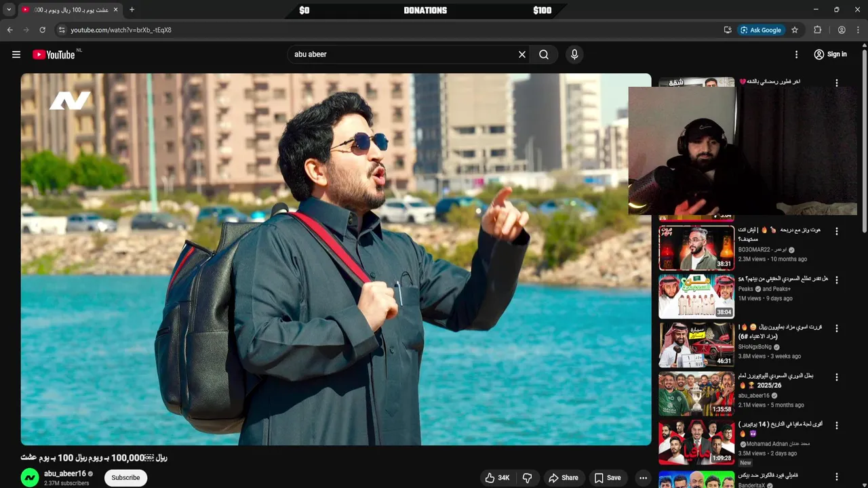View site information icon in address bar
This screenshot has height=488, width=868.
tap(62, 30)
